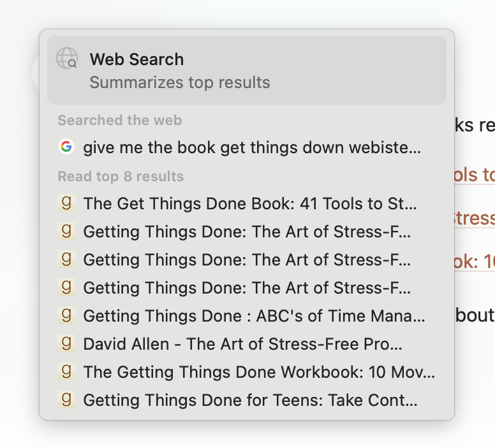Click the 'Read top 8 results' section label

click(x=121, y=176)
